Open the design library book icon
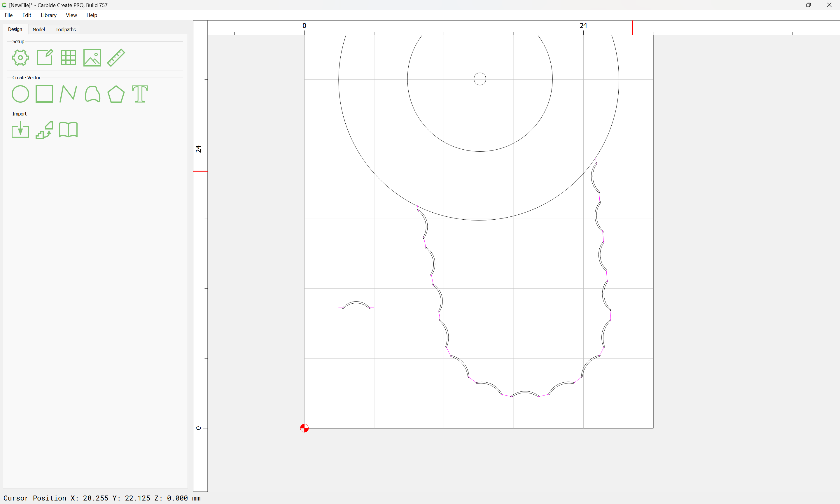 click(68, 130)
